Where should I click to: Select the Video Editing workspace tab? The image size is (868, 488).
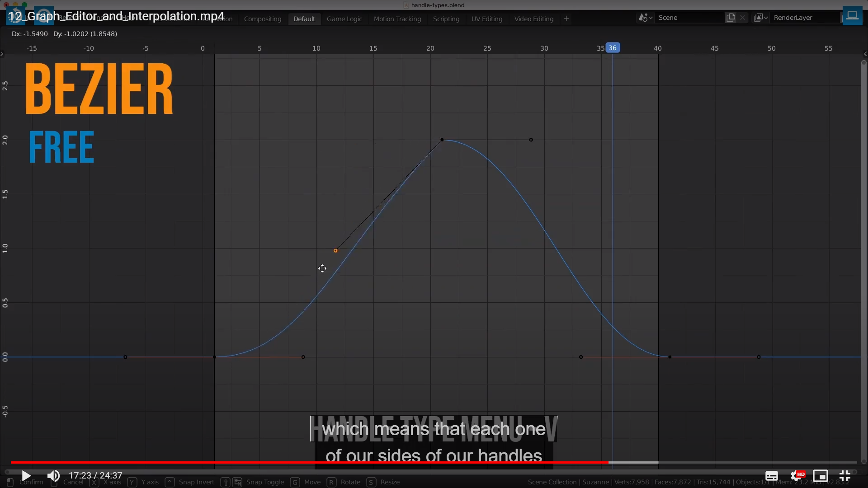click(533, 19)
